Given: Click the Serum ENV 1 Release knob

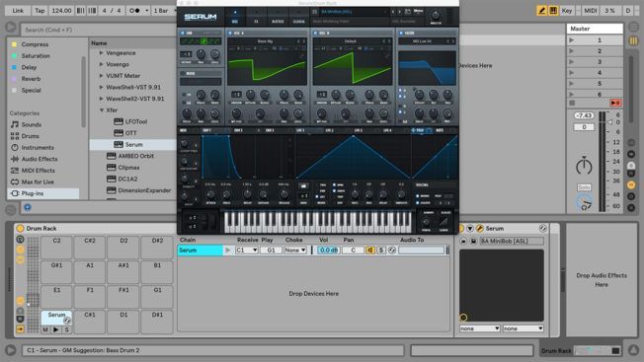Looking at the screenshot, I should [x=283, y=194].
